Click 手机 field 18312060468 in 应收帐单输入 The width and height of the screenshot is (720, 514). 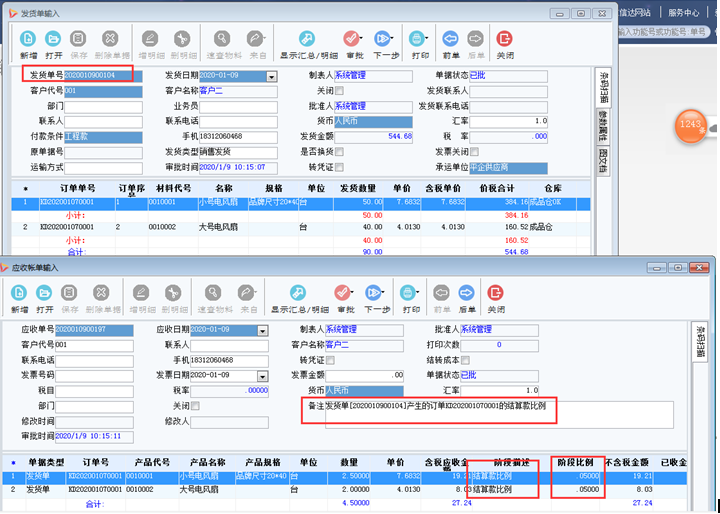tap(229, 361)
